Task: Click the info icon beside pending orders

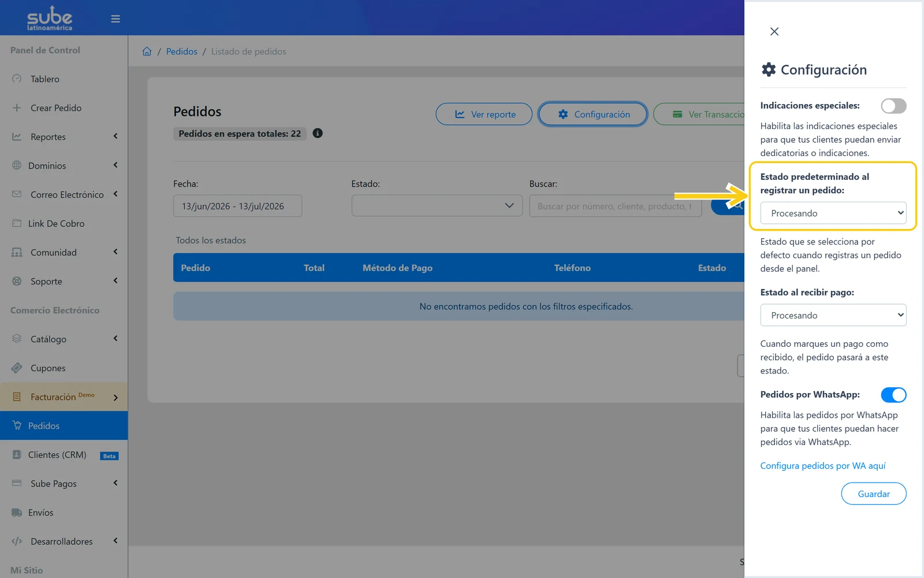Action: [x=318, y=133]
